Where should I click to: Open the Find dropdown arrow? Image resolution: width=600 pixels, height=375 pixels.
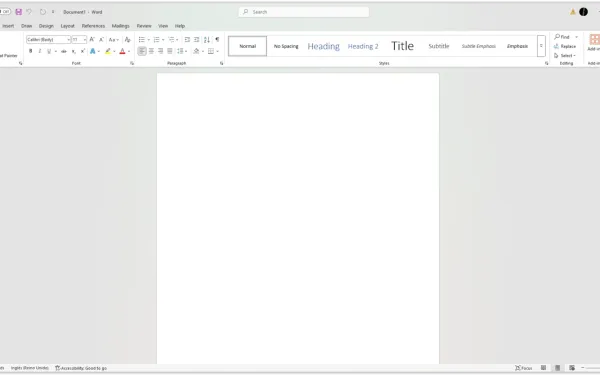(x=576, y=37)
